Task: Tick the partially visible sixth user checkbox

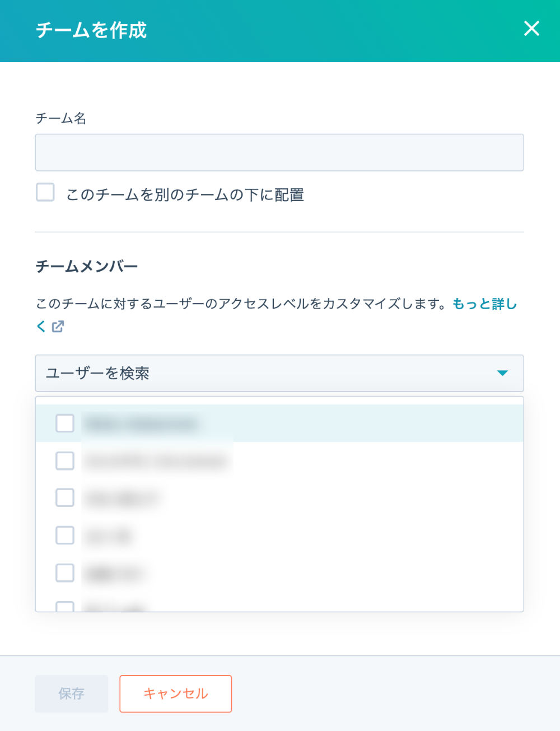Action: tap(65, 606)
